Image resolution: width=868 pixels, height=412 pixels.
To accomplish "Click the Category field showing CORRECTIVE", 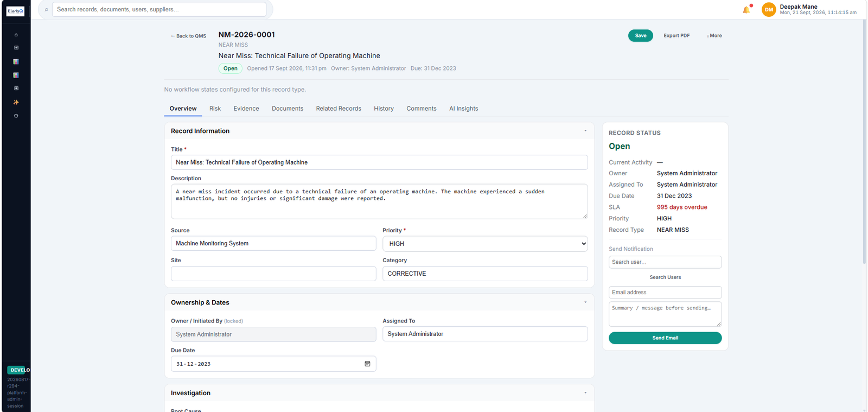I will point(485,274).
